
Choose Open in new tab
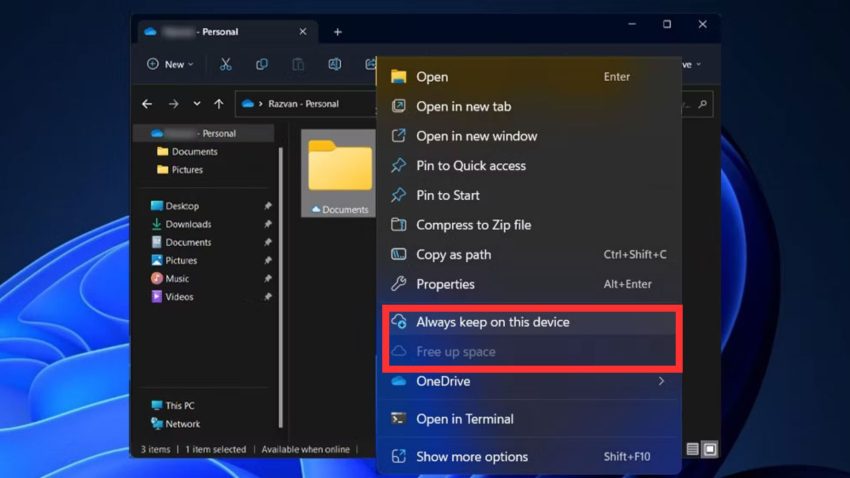pyautogui.click(x=529, y=107)
